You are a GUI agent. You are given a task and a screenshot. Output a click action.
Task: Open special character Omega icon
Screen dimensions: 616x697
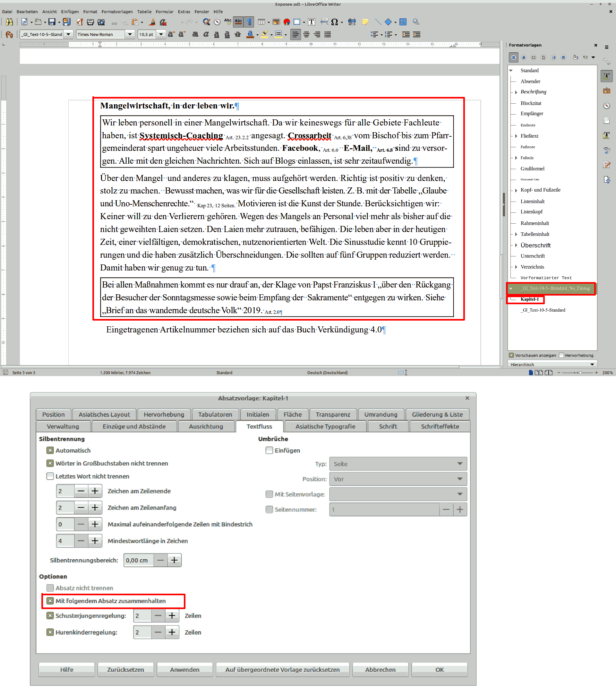[x=334, y=22]
